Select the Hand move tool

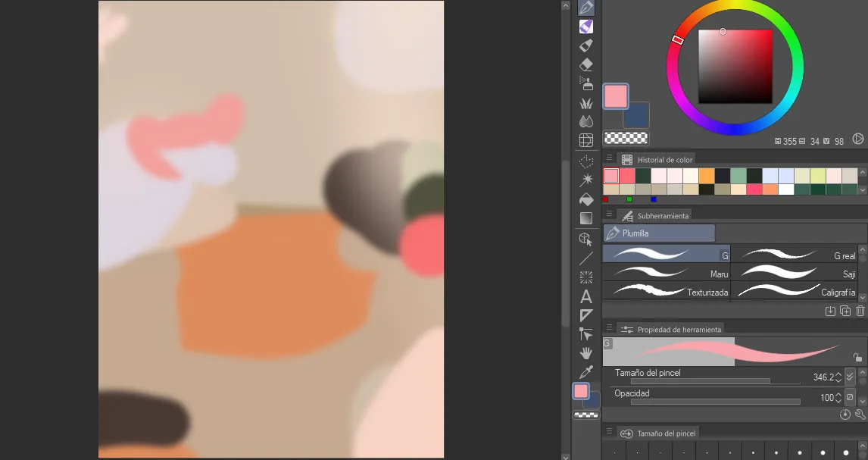coord(585,353)
